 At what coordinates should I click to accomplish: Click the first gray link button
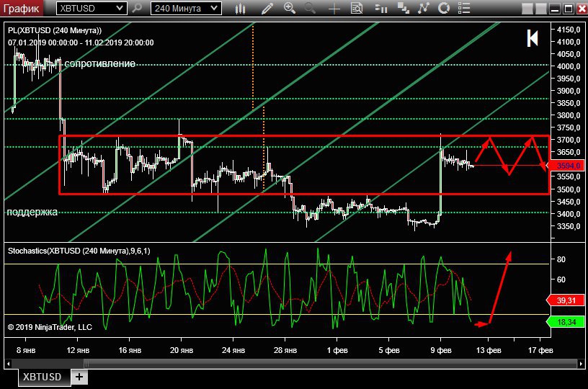527,9
